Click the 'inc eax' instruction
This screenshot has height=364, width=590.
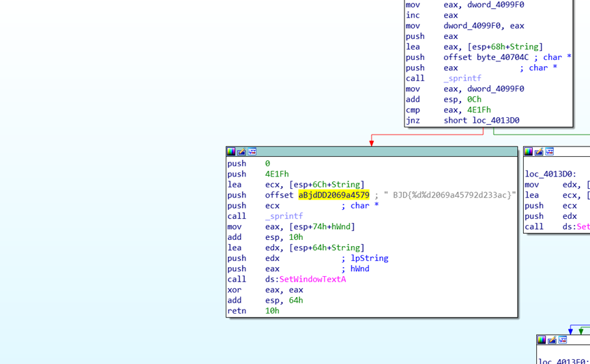tap(432, 16)
